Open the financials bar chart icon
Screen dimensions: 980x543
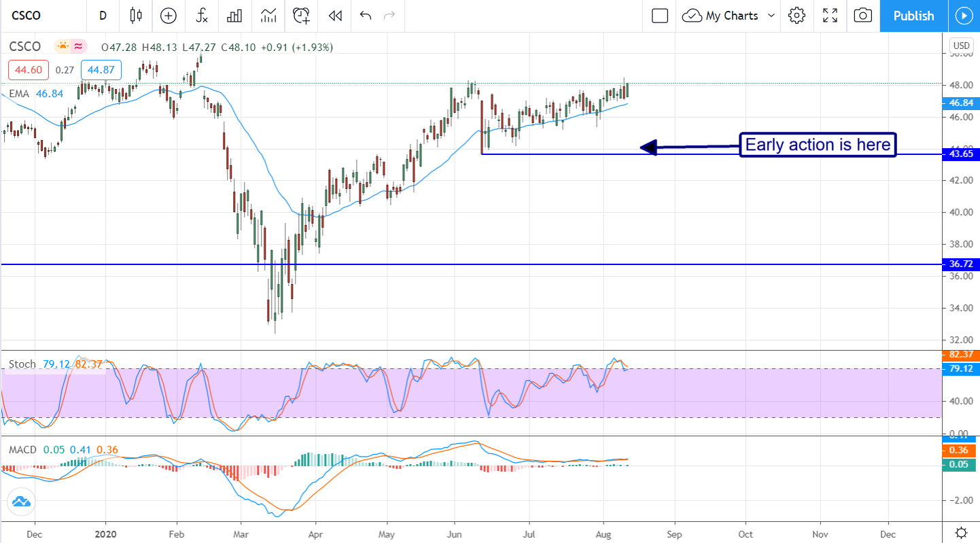235,16
